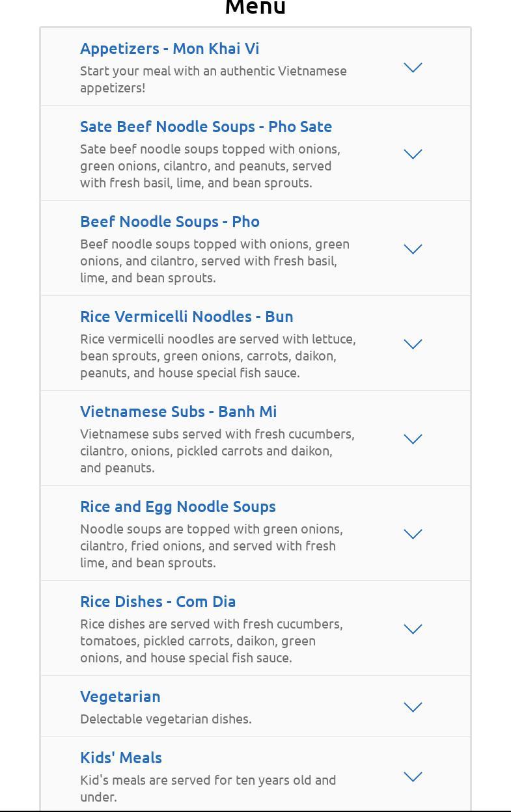
Task: Click Rice Vermicelli Noodles - Bun title
Action: 186,317
